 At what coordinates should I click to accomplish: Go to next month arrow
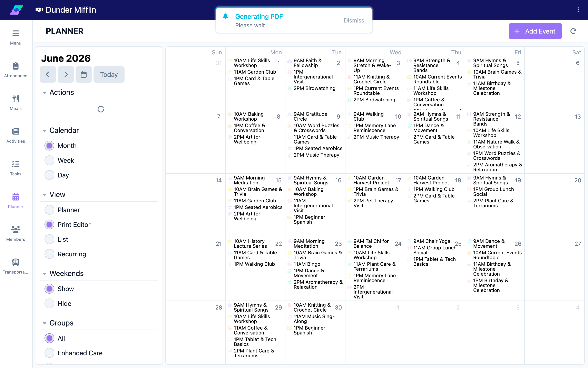point(66,74)
